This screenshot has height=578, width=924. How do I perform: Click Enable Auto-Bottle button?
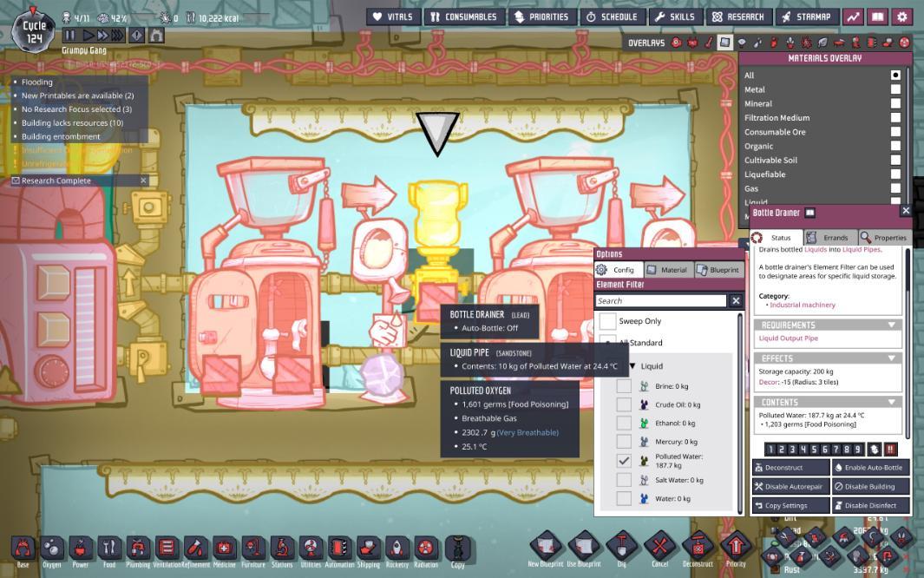[x=871, y=467]
